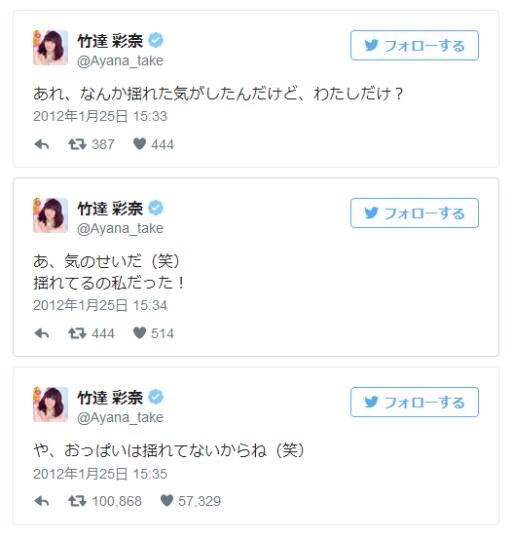
Task: Reply to the 15:33 tweet
Action: pyautogui.click(x=42, y=144)
